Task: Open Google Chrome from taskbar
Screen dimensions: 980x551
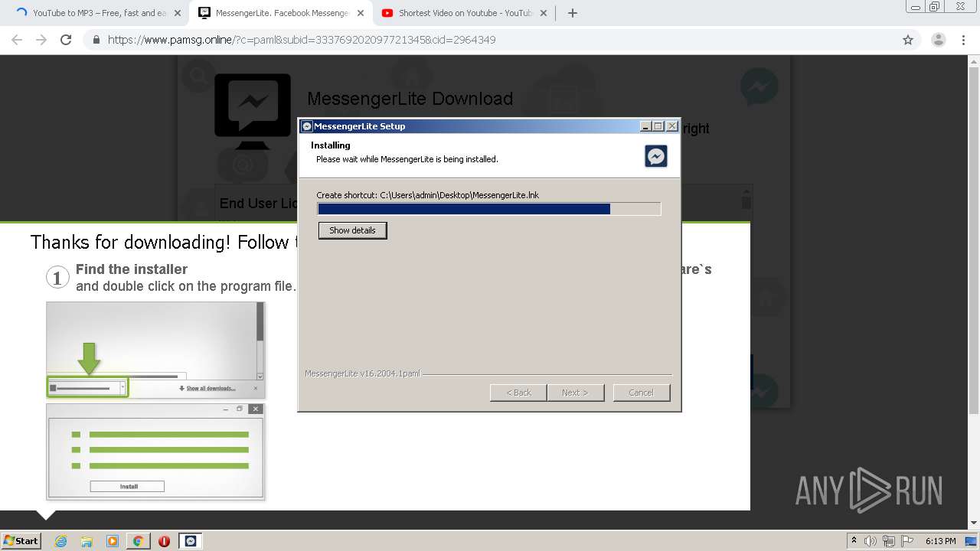Action: pos(138,541)
